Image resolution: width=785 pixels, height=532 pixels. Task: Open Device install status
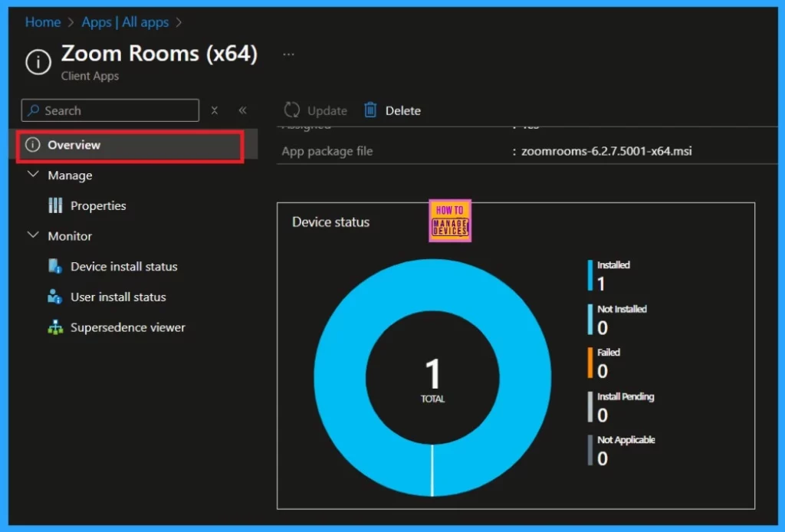point(124,267)
